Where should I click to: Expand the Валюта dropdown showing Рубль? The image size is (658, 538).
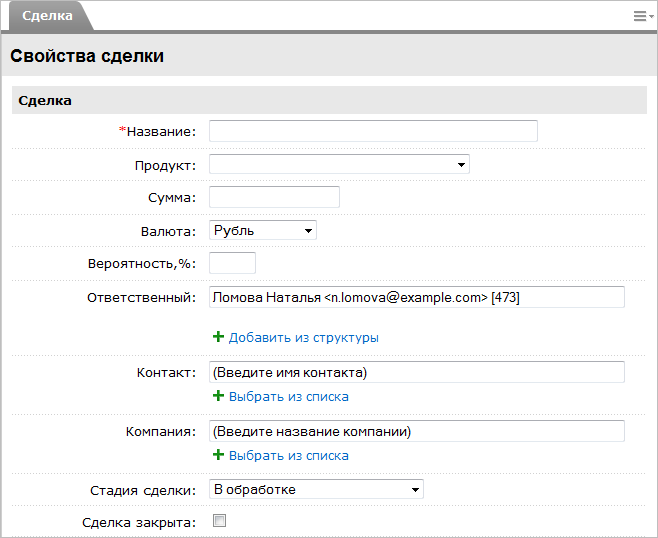click(262, 230)
